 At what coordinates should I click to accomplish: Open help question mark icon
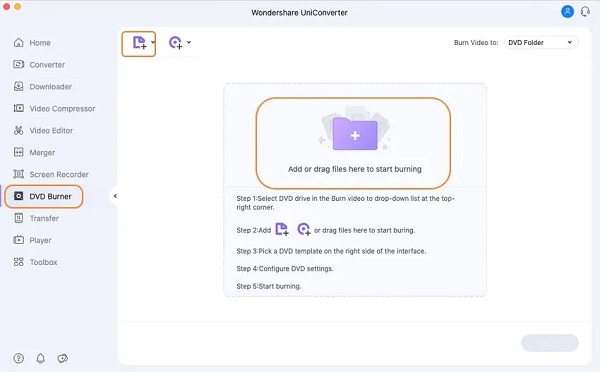tap(18, 358)
